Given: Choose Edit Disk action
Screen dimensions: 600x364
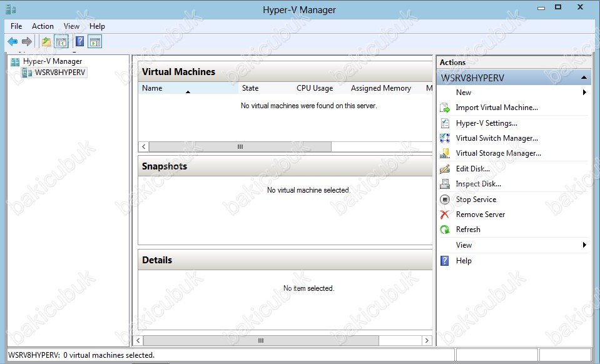Looking at the screenshot, I should tap(472, 169).
